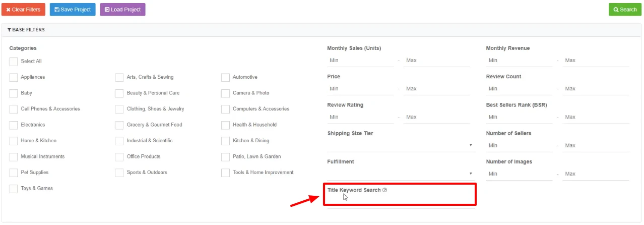644x225 pixels.
Task: Enable the Sports & Outdoors checkbox
Action: click(x=119, y=173)
